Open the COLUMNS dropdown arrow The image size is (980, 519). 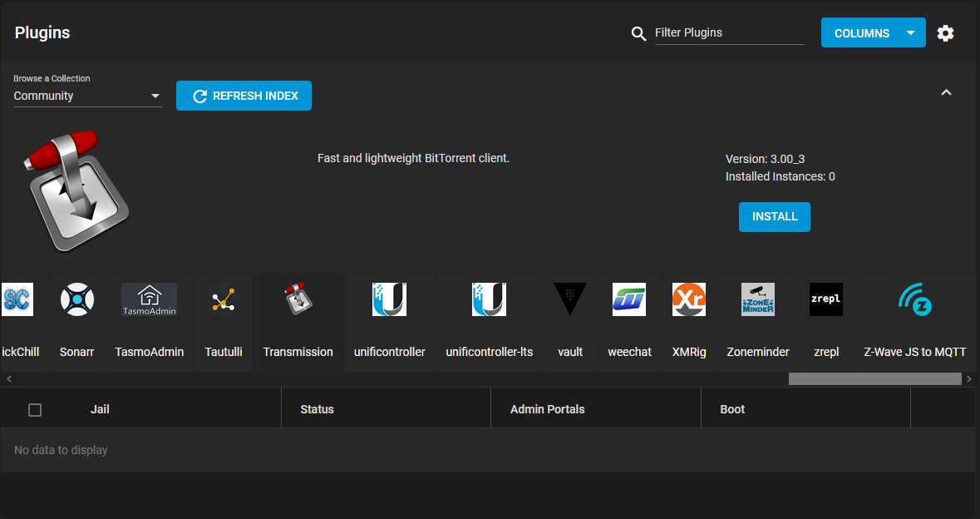click(911, 33)
